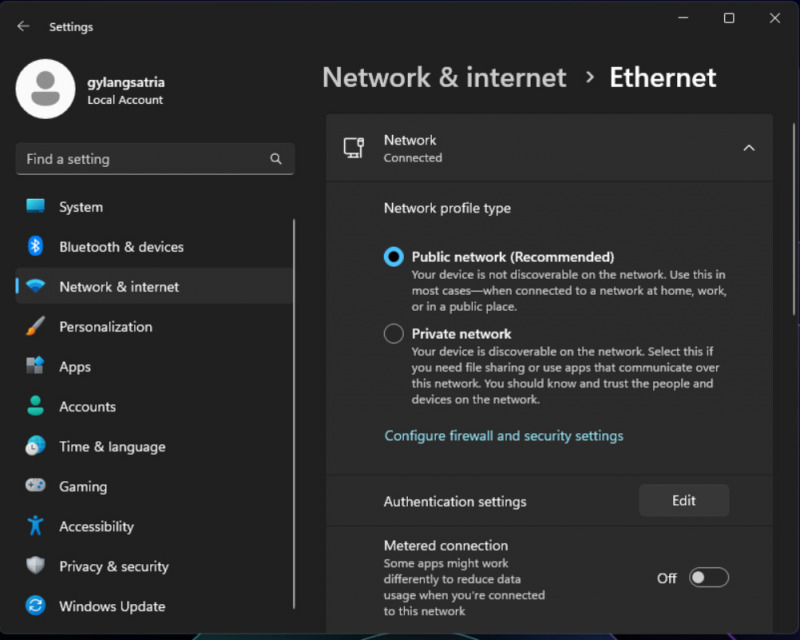Click the Ethernet network computer icon
Viewport: 800px width, 640px height.
(354, 148)
